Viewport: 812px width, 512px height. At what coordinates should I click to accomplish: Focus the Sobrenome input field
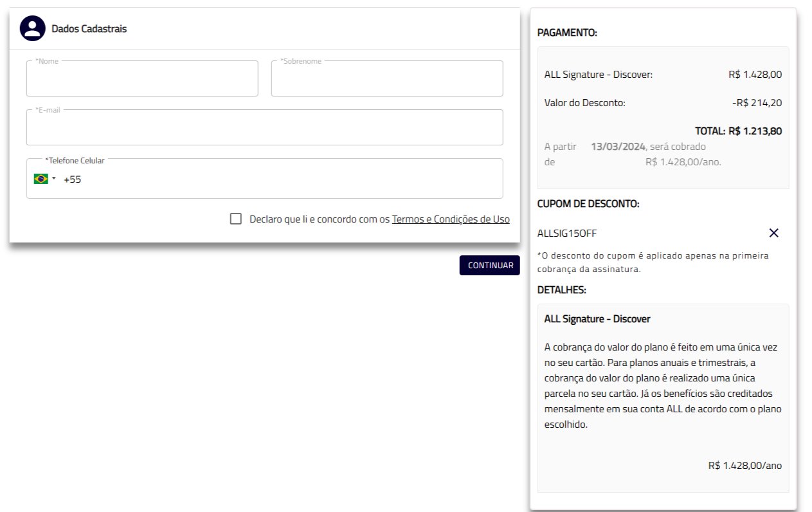(x=387, y=78)
